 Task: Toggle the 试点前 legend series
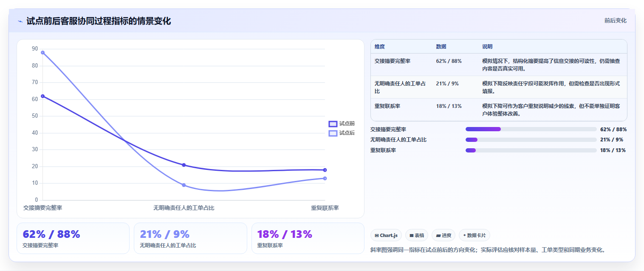coord(342,124)
